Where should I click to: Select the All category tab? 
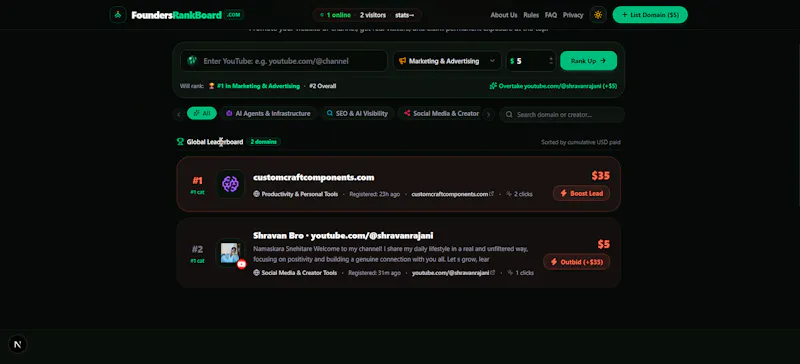coord(202,113)
